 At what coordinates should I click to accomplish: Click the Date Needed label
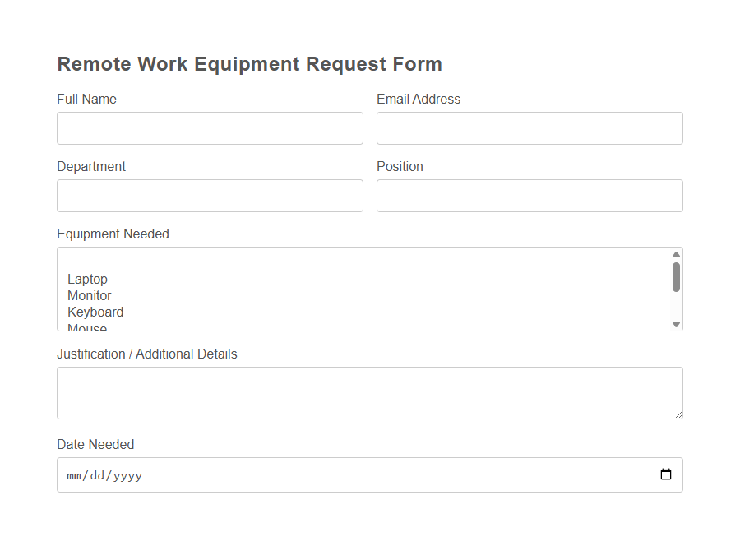coord(95,444)
